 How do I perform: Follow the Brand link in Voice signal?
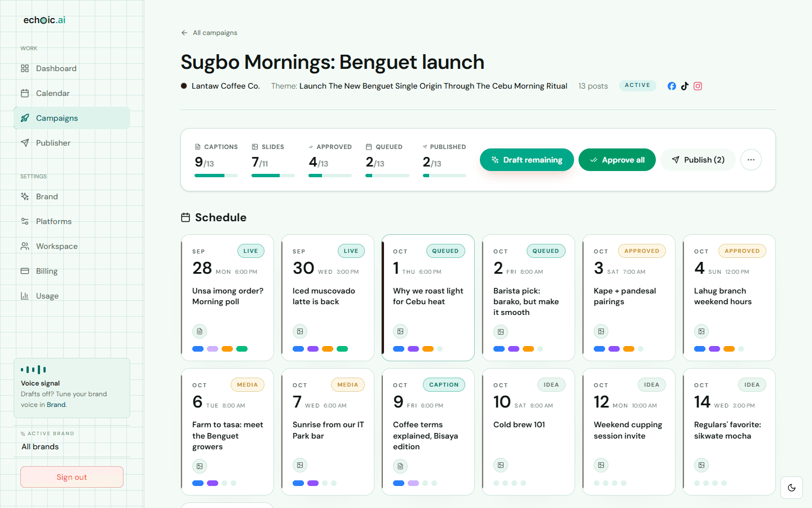click(x=56, y=405)
